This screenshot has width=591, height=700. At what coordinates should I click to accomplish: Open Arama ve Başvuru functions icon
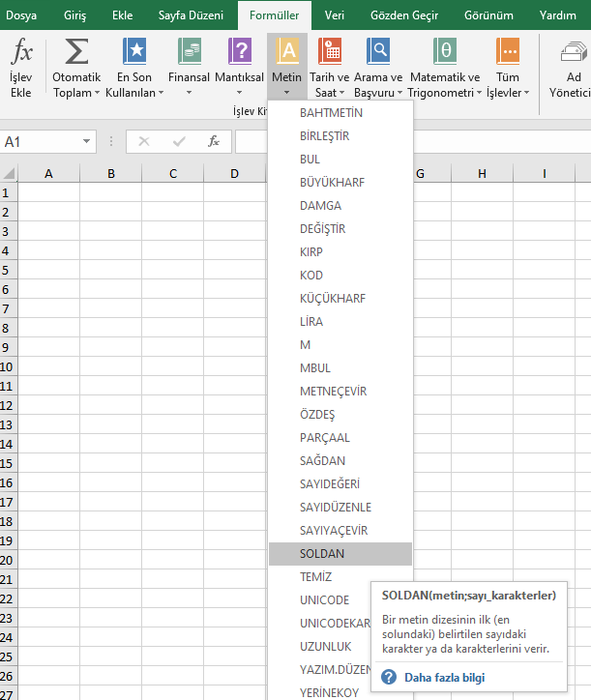point(378,53)
